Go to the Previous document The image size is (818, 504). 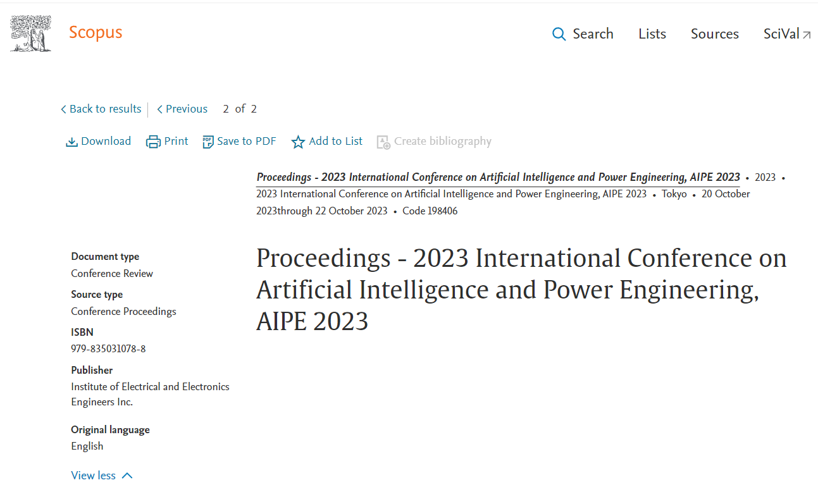pyautogui.click(x=186, y=109)
